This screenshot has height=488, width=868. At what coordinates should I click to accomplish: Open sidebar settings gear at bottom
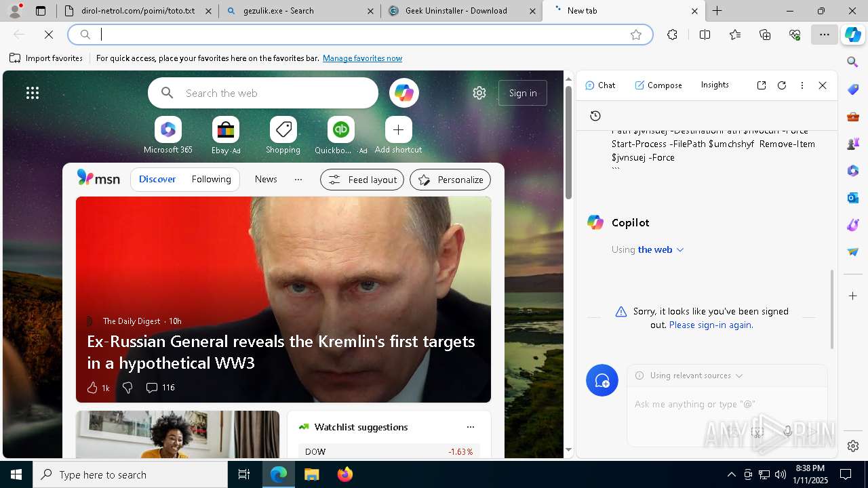click(x=853, y=446)
